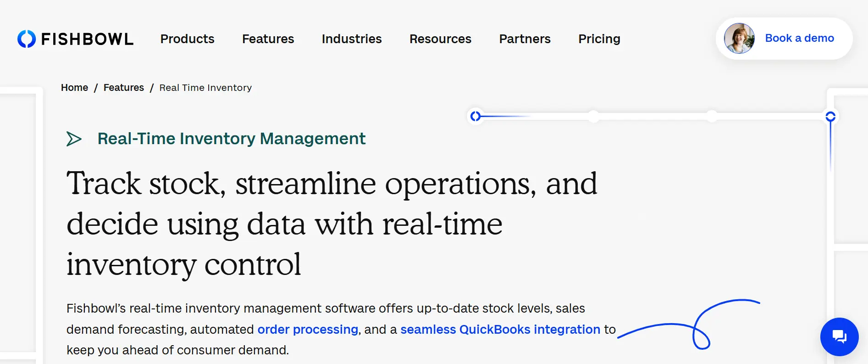Image resolution: width=868 pixels, height=364 pixels.
Task: Click the FISHBOWL wordmark text
Action: point(87,39)
